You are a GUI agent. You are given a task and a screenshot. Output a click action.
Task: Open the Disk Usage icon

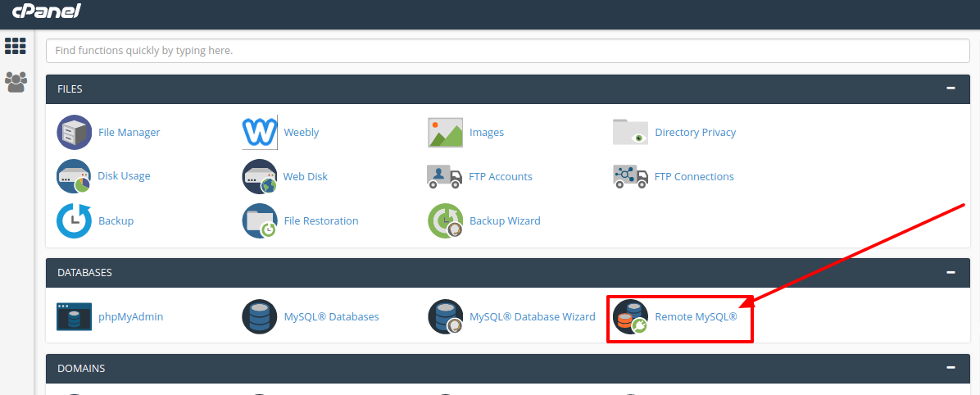(x=74, y=176)
